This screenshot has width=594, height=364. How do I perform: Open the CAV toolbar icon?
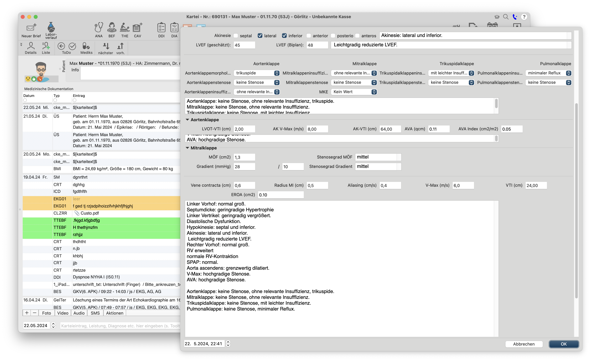coord(137,28)
